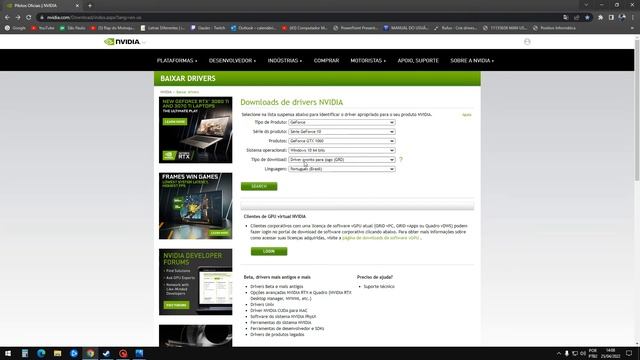Open the notification center icon in system tray
Image resolution: width=640 pixels, height=360 pixels.
click(x=629, y=353)
